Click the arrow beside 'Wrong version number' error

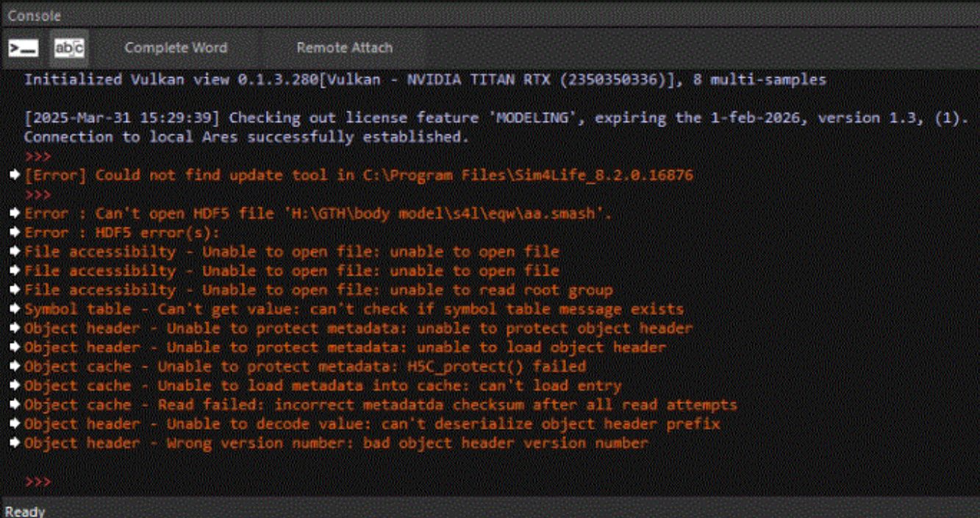tap(15, 443)
